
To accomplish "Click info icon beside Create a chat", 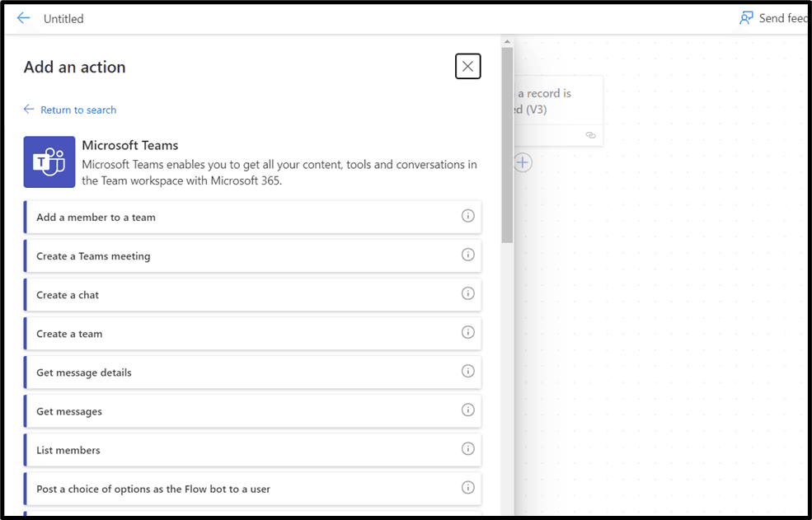I will (467, 294).
